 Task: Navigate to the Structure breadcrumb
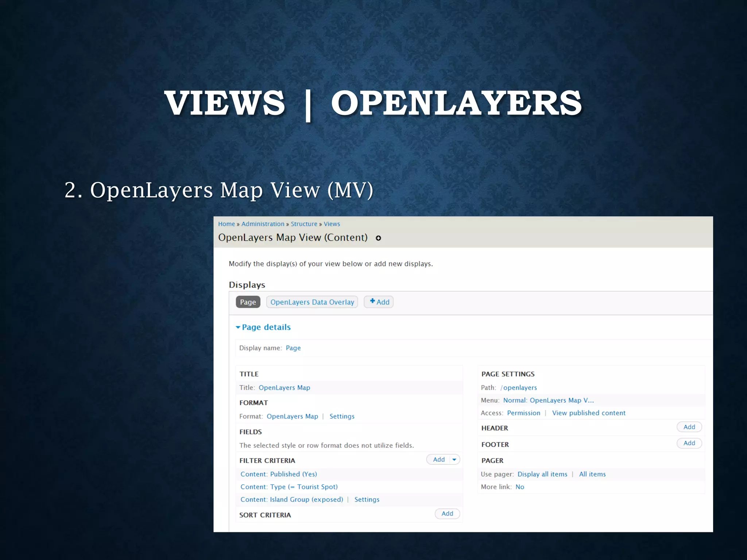[304, 224]
